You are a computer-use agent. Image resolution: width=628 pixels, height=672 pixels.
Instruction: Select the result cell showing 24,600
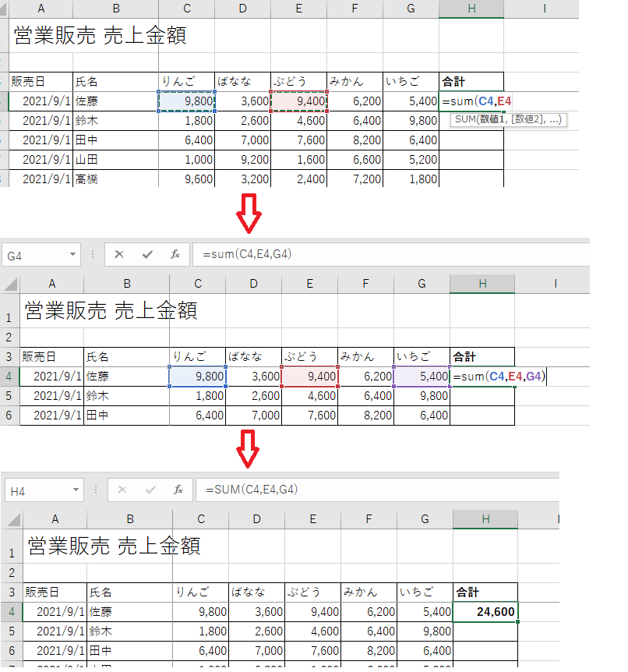pyautogui.click(x=485, y=612)
